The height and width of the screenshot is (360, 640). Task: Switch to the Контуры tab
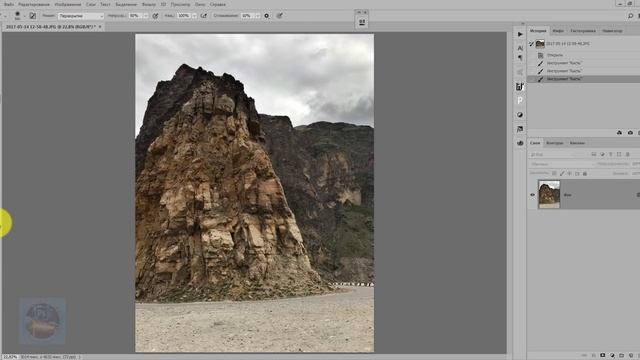pos(555,143)
